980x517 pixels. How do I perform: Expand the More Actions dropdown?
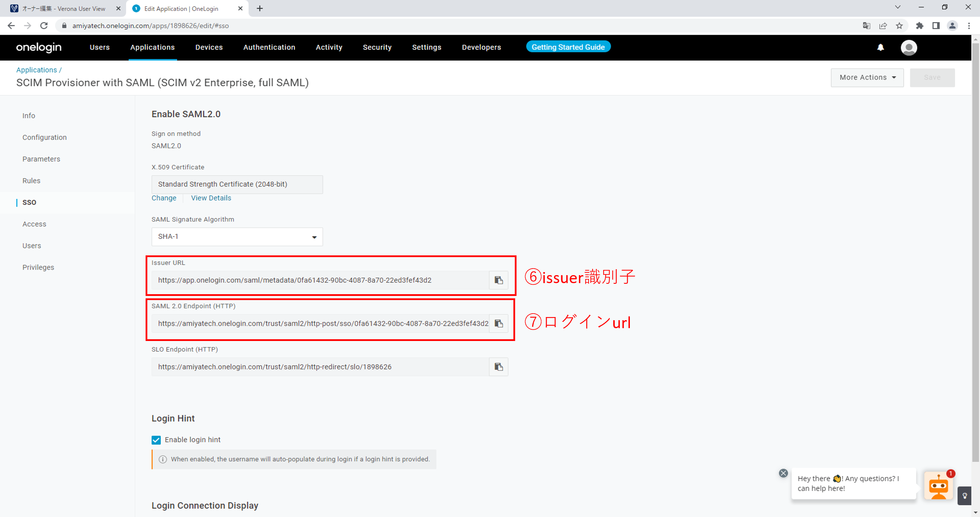click(867, 78)
